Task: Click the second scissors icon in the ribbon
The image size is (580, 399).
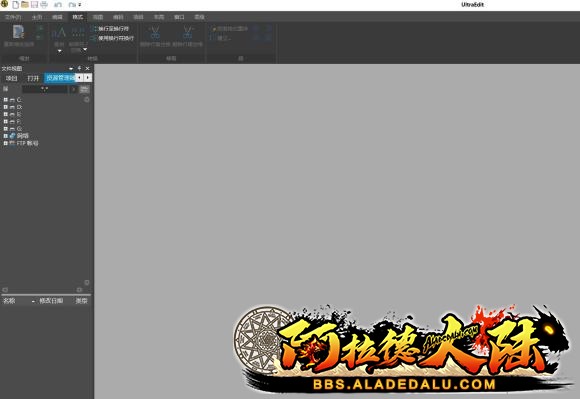Action: [x=188, y=32]
